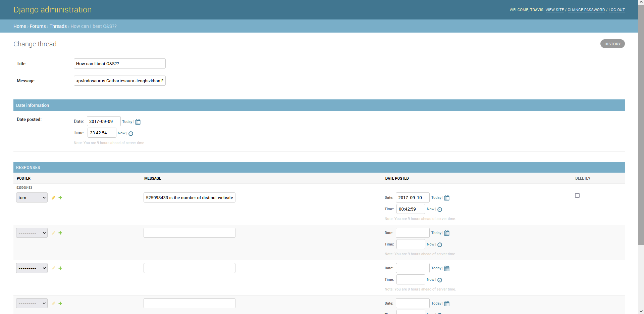Click into the thread Title field
The width and height of the screenshot is (644, 314).
pyautogui.click(x=119, y=63)
